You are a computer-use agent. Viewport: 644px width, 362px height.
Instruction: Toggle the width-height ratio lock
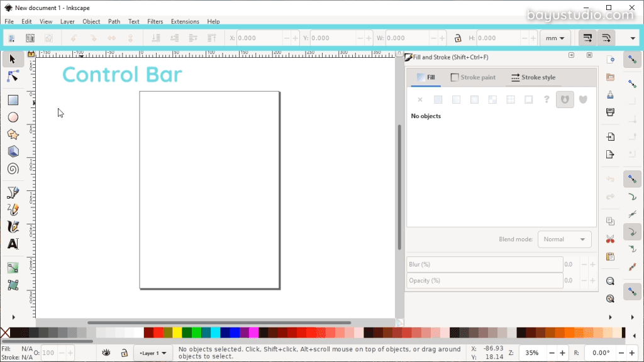click(458, 38)
